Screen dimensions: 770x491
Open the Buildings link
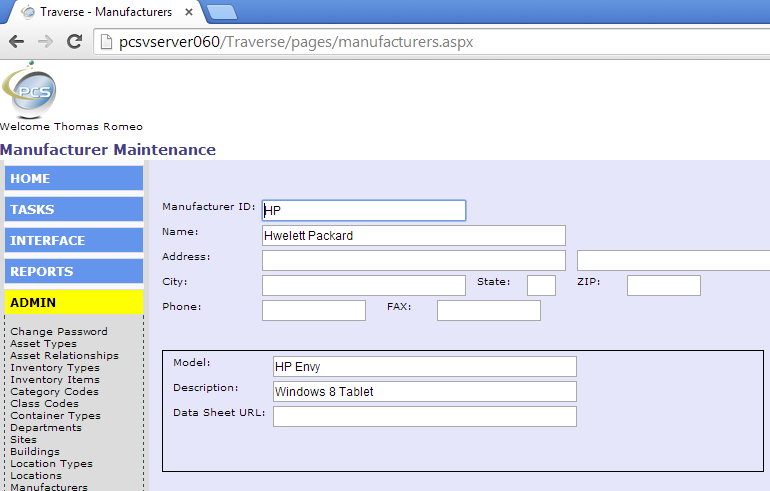[x=35, y=452]
